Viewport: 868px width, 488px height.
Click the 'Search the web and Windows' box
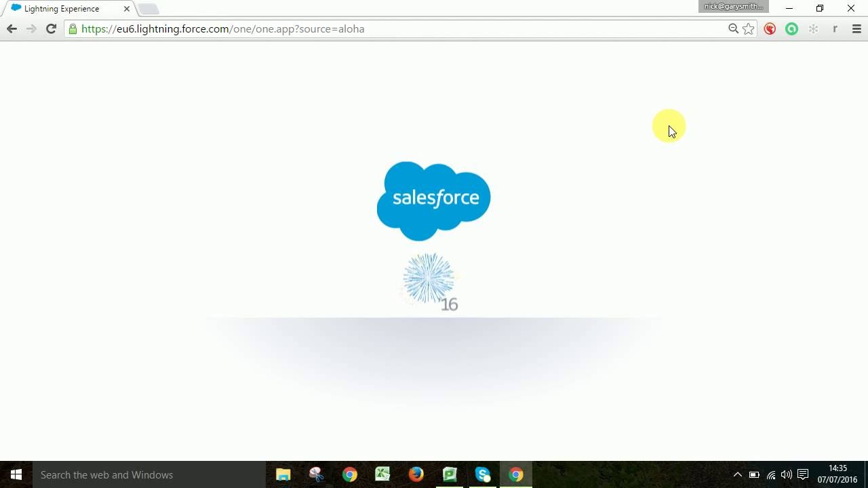149,474
